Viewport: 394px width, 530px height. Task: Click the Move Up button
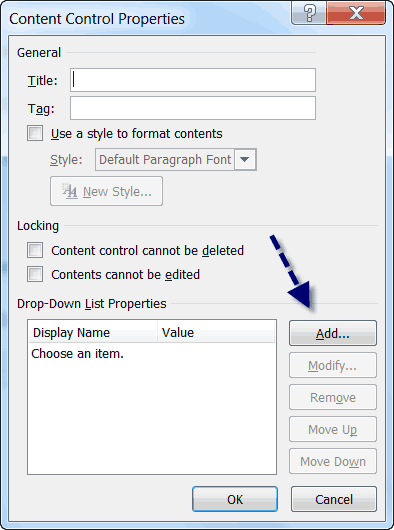click(x=333, y=429)
